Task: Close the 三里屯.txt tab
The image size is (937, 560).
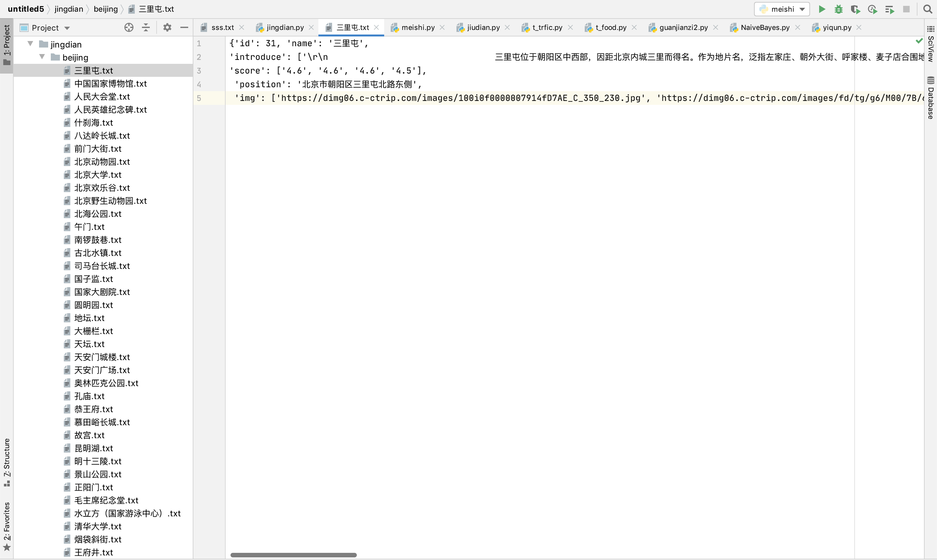Action: (x=376, y=27)
